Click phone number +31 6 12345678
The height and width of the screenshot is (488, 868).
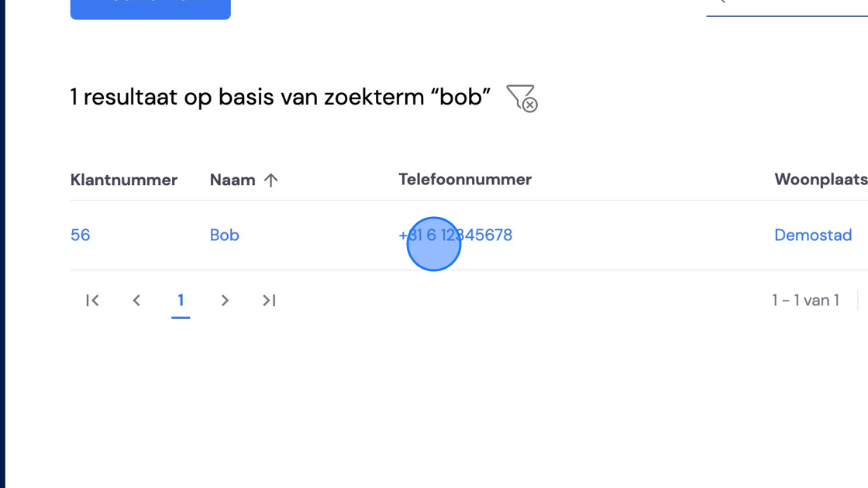(x=456, y=235)
